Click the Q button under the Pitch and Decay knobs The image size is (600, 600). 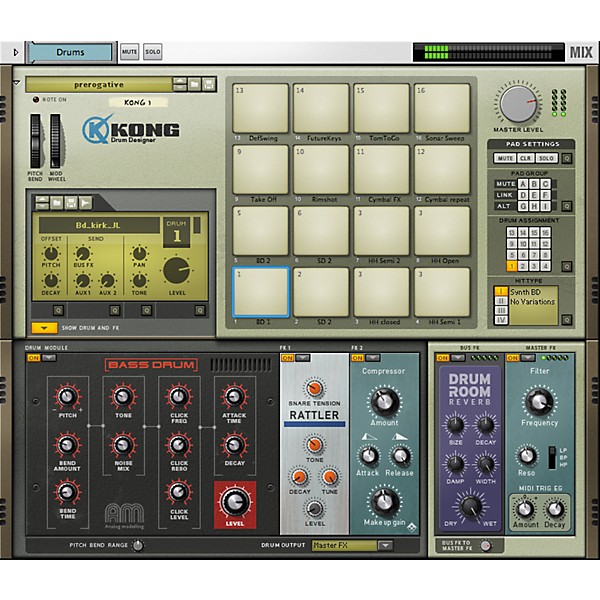pyautogui.click(x=58, y=310)
